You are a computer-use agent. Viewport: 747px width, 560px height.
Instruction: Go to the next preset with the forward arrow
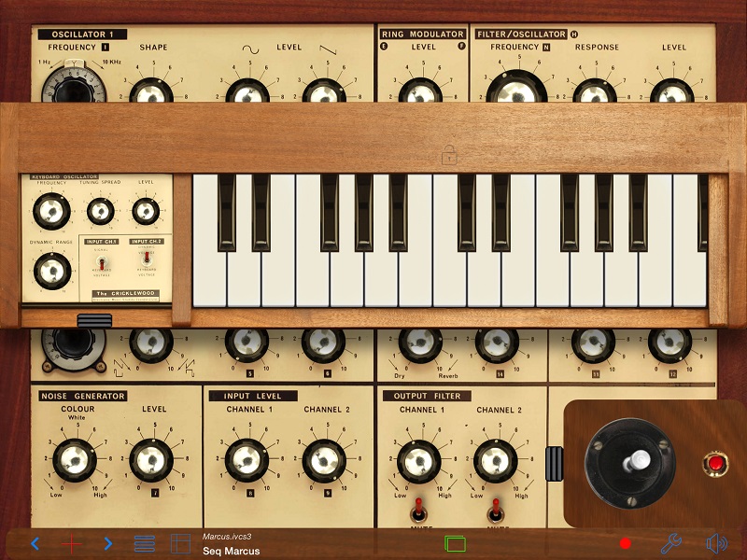click(108, 543)
